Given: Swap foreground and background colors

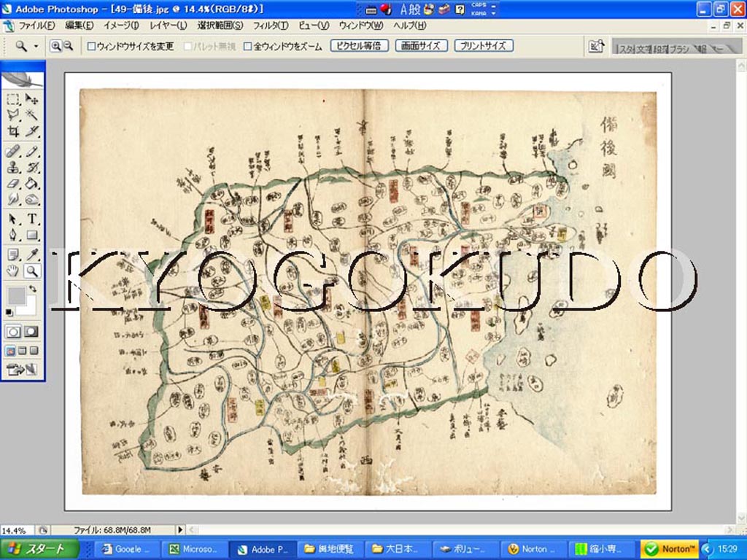Looking at the screenshot, I should (x=32, y=289).
